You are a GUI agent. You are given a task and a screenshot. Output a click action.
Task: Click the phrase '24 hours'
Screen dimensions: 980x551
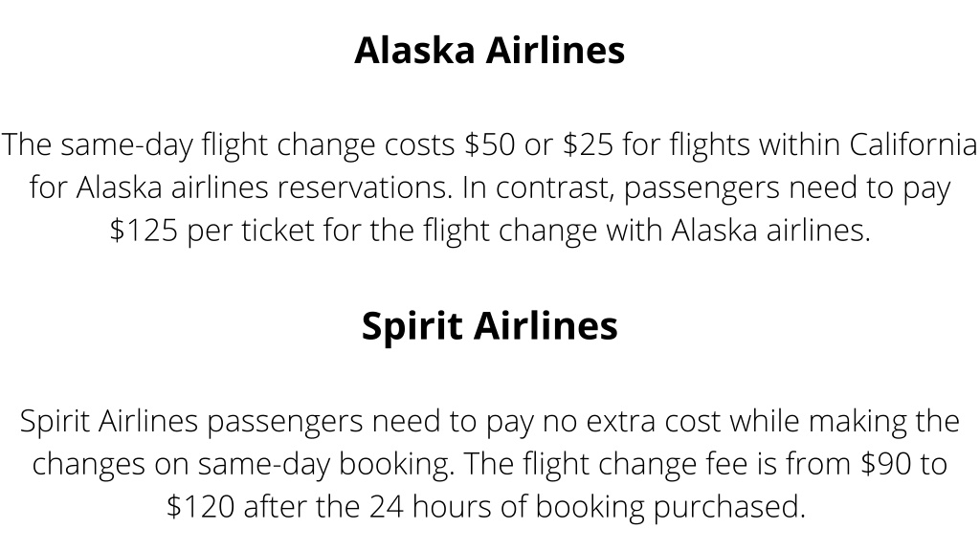430,506
